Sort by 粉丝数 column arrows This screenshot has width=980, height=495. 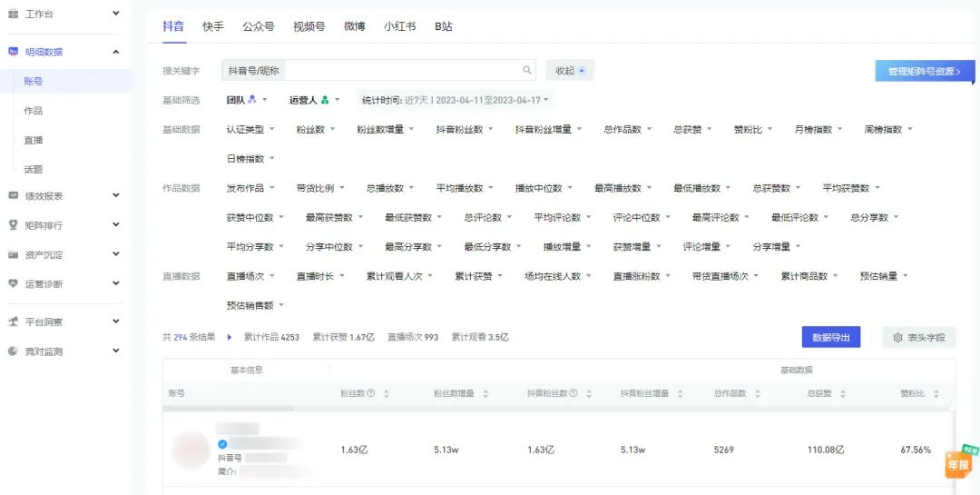[x=387, y=394]
